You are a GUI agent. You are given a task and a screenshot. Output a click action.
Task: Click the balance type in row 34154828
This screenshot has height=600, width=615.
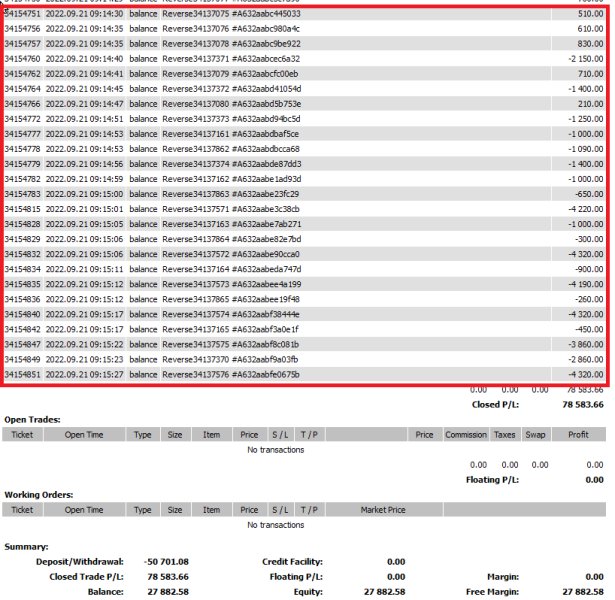click(x=143, y=224)
